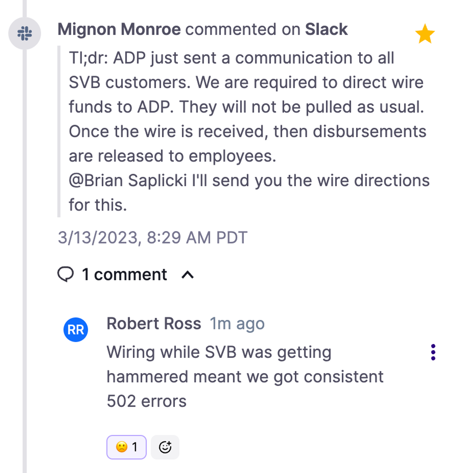Image resolution: width=476 pixels, height=473 pixels.
Task: Click the RR avatar circle
Action: pos(76,329)
